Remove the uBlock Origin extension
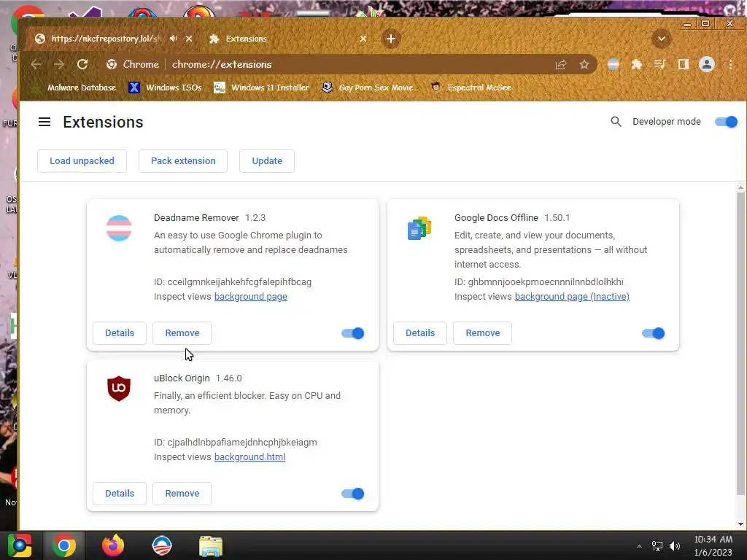Viewport: 747px width, 560px height. pyautogui.click(x=182, y=494)
